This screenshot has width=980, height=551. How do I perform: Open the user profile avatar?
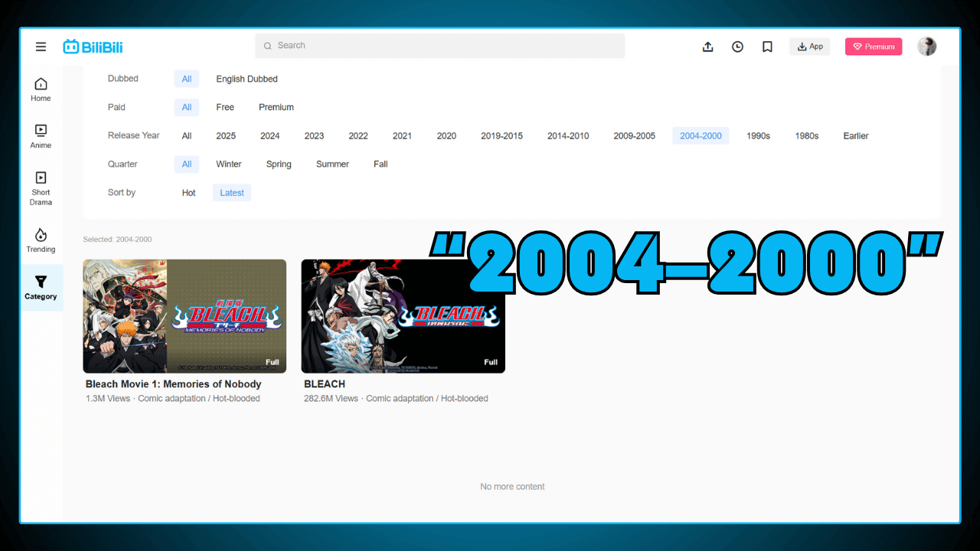pos(926,47)
